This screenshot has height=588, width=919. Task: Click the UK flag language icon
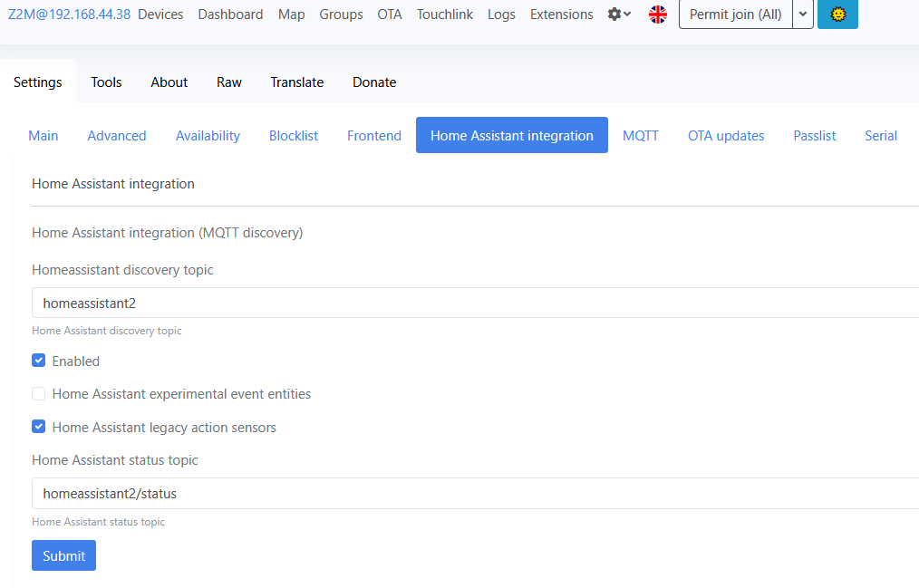(x=658, y=14)
